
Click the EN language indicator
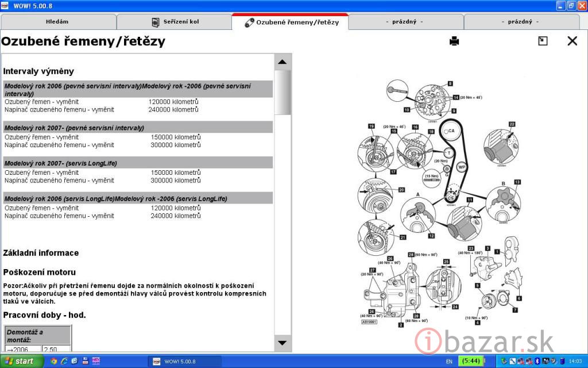pos(449,362)
